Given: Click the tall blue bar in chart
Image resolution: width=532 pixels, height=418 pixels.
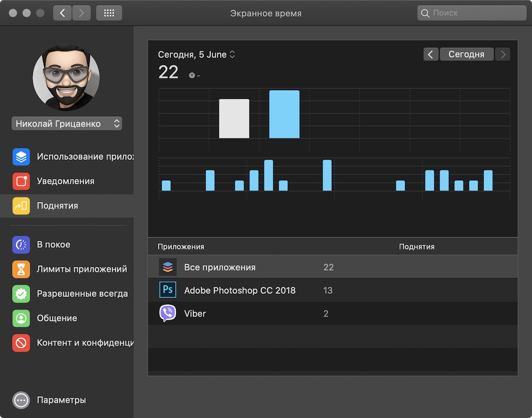Looking at the screenshot, I should 284,114.
